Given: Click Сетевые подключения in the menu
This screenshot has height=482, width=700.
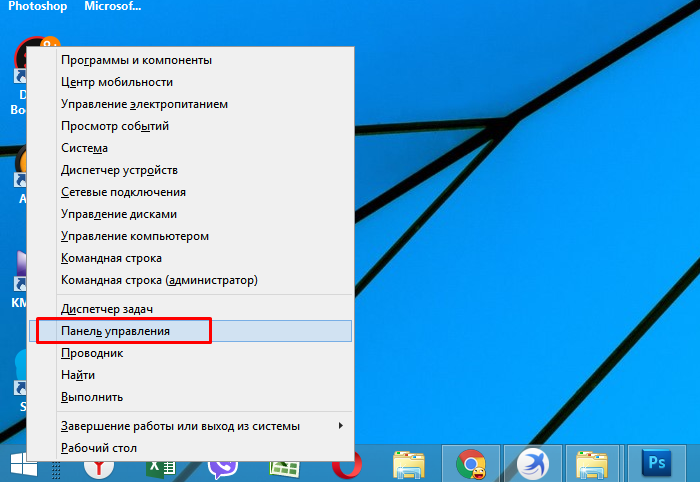Looking at the screenshot, I should [x=123, y=192].
